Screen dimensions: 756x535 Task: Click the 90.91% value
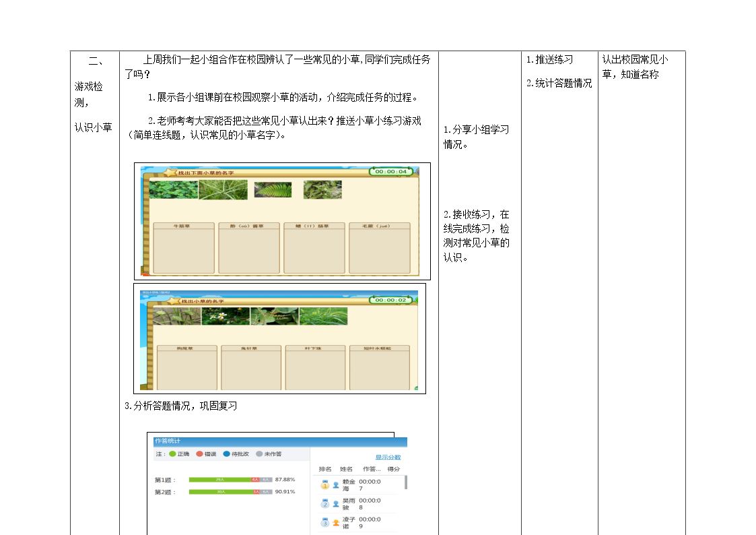click(x=285, y=492)
